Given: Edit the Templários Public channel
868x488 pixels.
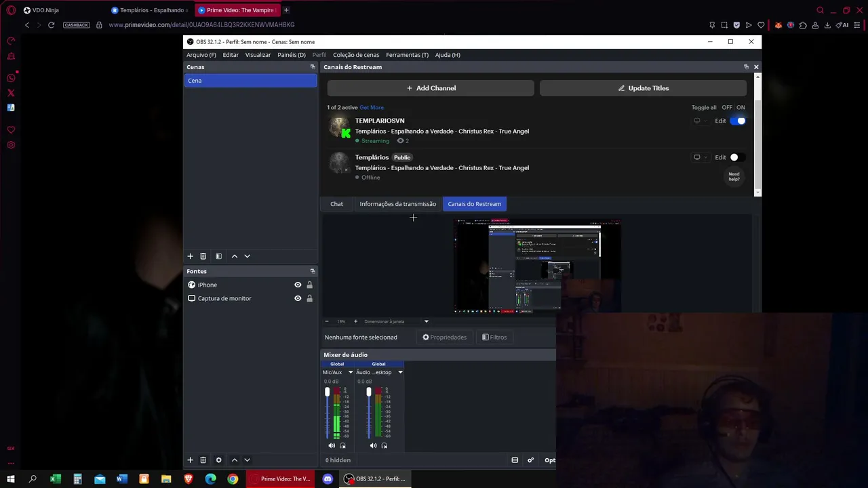Looking at the screenshot, I should coord(720,157).
